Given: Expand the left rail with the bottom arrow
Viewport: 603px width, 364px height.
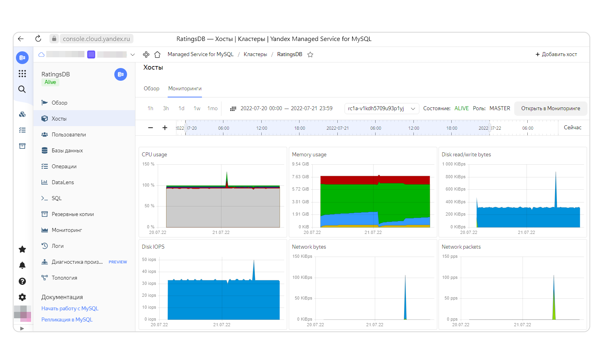Looking at the screenshot, I should 22,328.
